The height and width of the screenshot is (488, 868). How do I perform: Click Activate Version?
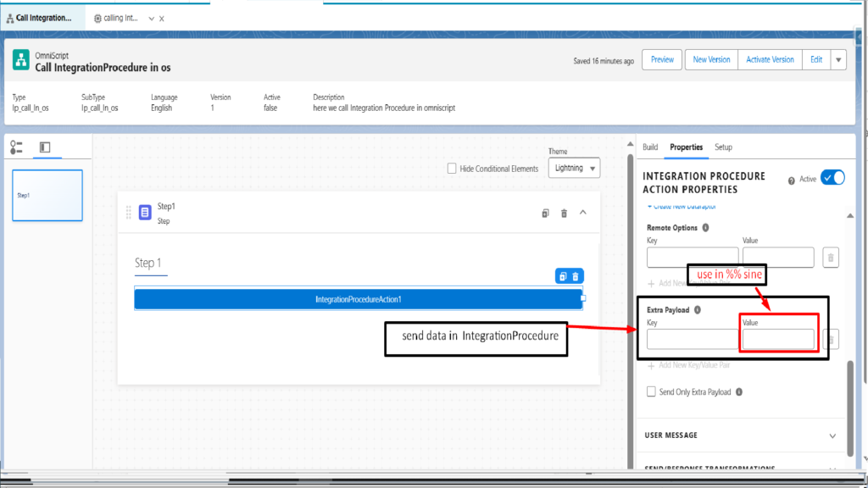click(x=770, y=60)
